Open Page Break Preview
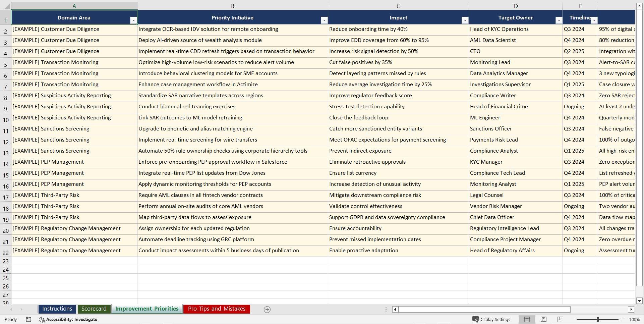This screenshot has height=324, width=644. click(560, 319)
